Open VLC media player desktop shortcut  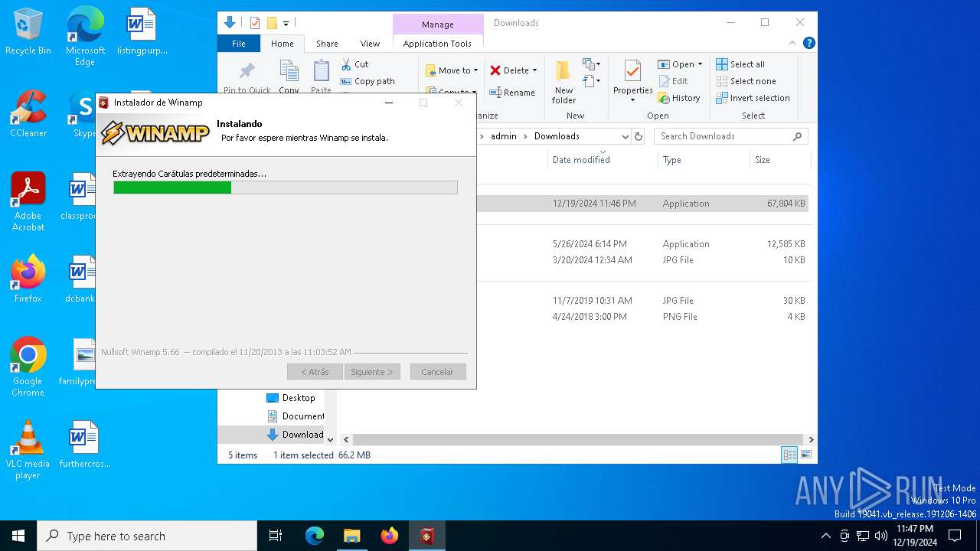pyautogui.click(x=28, y=449)
